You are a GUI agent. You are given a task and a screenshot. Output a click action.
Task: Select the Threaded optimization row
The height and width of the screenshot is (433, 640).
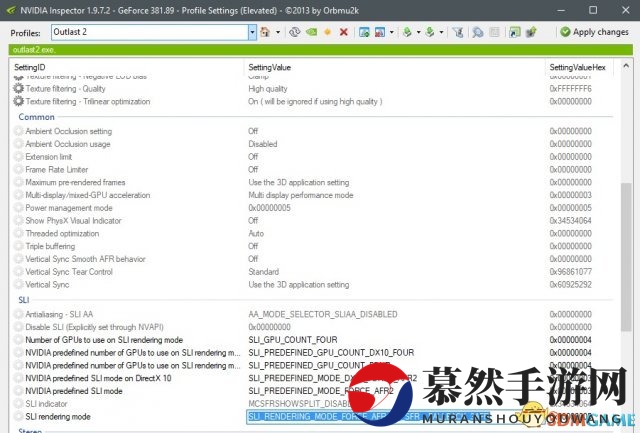312,233
